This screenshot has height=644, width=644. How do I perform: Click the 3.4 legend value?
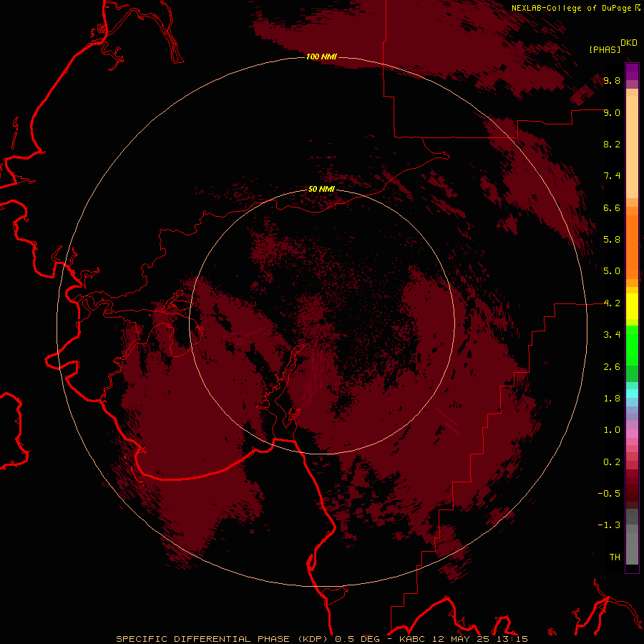(x=612, y=335)
